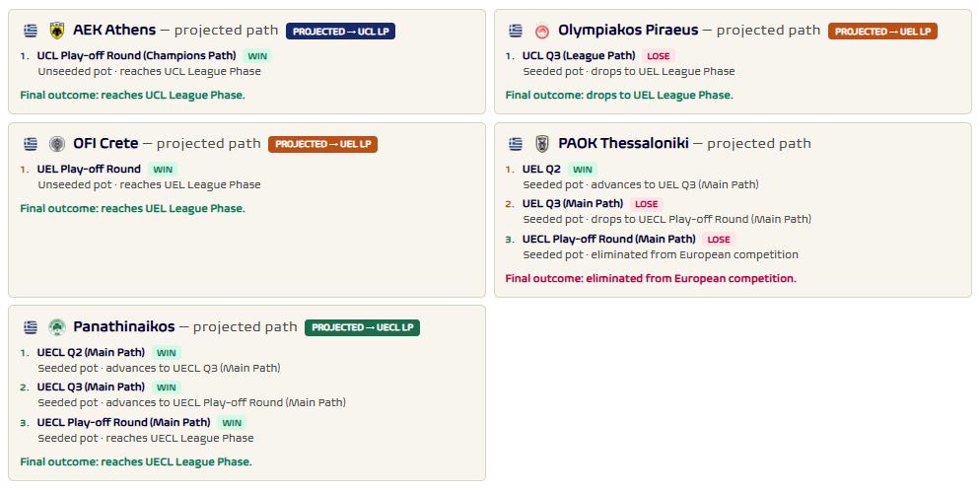980x492 pixels.
Task: Click 'UCL Q3 (League Path)' step
Action: click(579, 55)
